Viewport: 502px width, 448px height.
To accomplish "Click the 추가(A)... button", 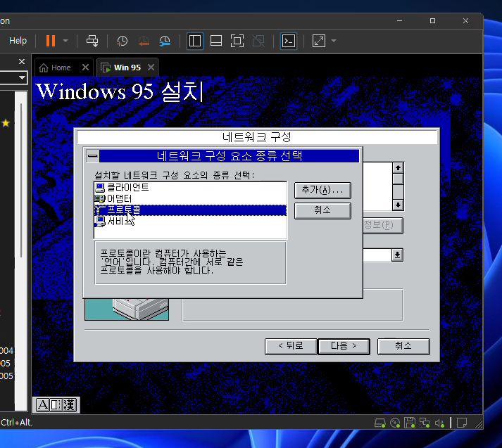I will (x=322, y=191).
